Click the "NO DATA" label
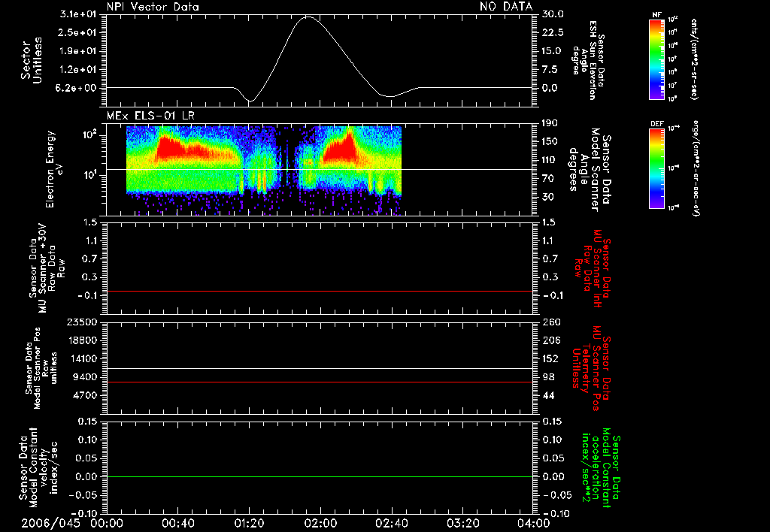The height and width of the screenshot is (532, 770). coord(506,7)
